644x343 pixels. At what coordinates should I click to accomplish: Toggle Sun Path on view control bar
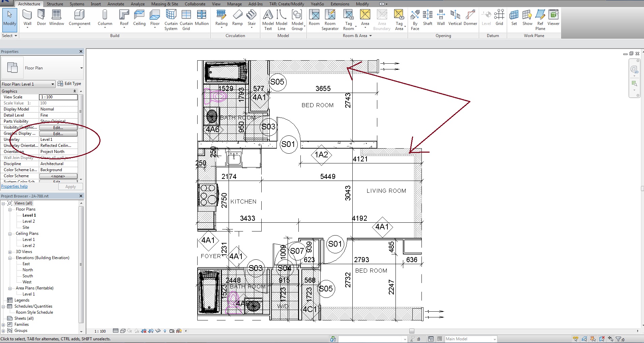click(x=130, y=331)
